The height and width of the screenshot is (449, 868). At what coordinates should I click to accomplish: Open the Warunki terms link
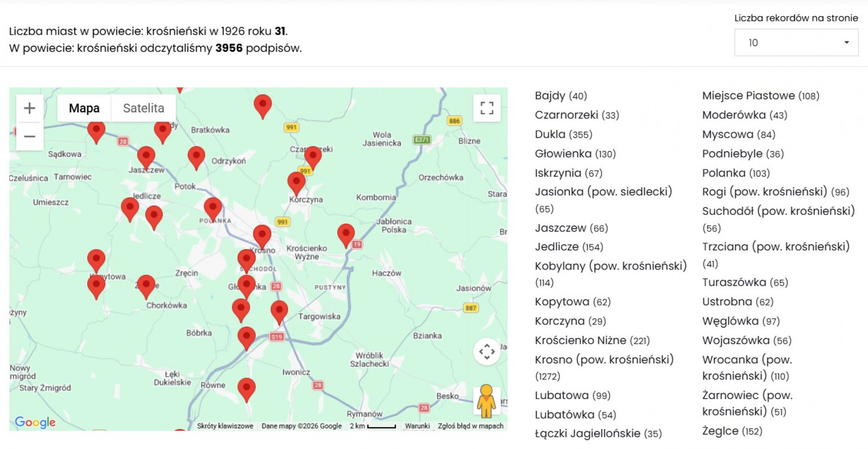tap(417, 426)
